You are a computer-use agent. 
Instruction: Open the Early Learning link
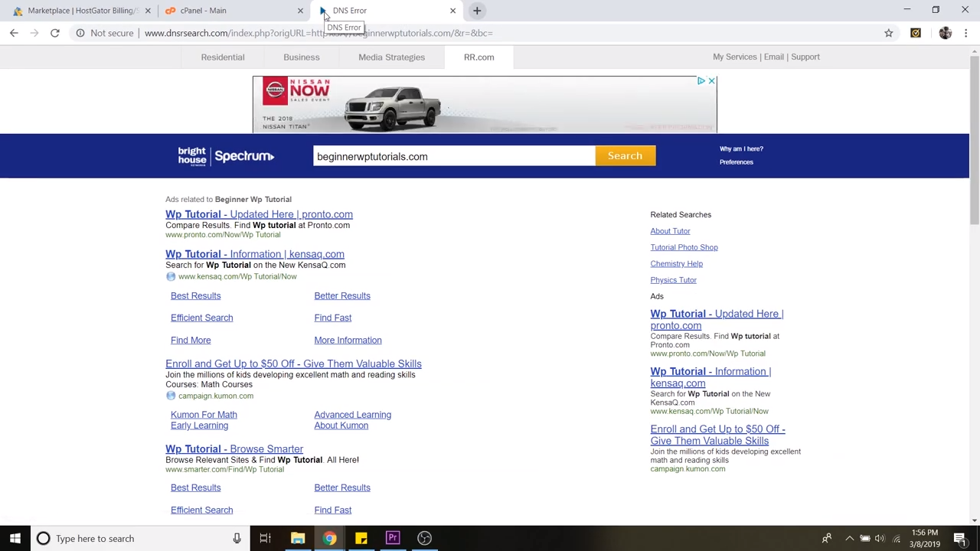[x=199, y=425]
